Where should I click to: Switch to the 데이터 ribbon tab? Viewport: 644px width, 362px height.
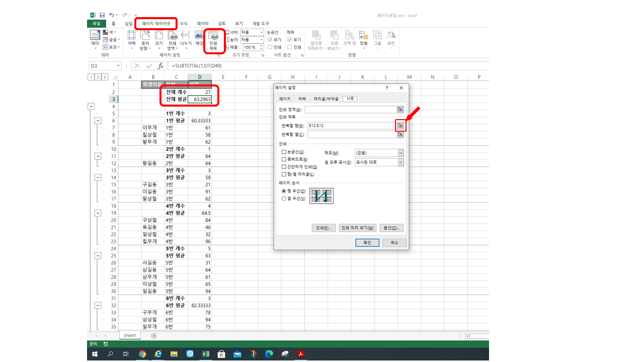(203, 24)
